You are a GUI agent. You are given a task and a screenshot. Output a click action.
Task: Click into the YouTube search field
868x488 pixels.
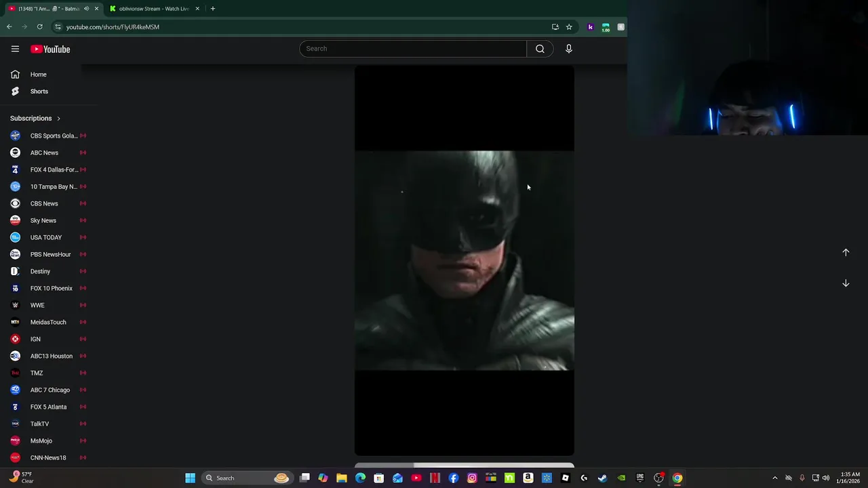click(413, 49)
